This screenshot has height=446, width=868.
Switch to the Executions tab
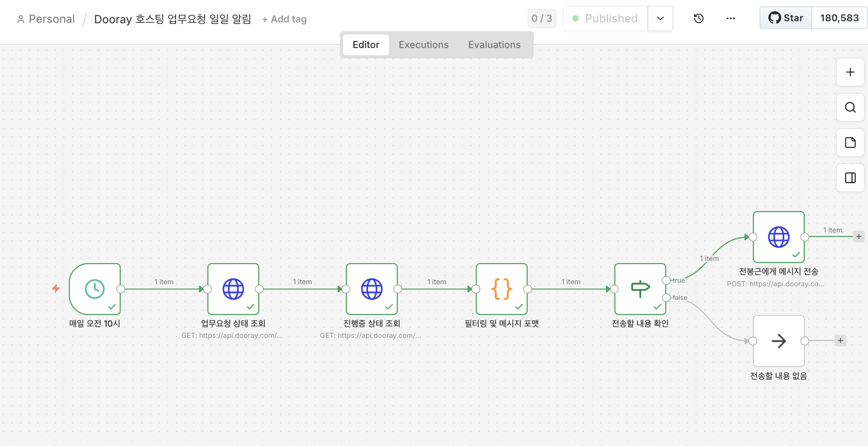tap(424, 45)
